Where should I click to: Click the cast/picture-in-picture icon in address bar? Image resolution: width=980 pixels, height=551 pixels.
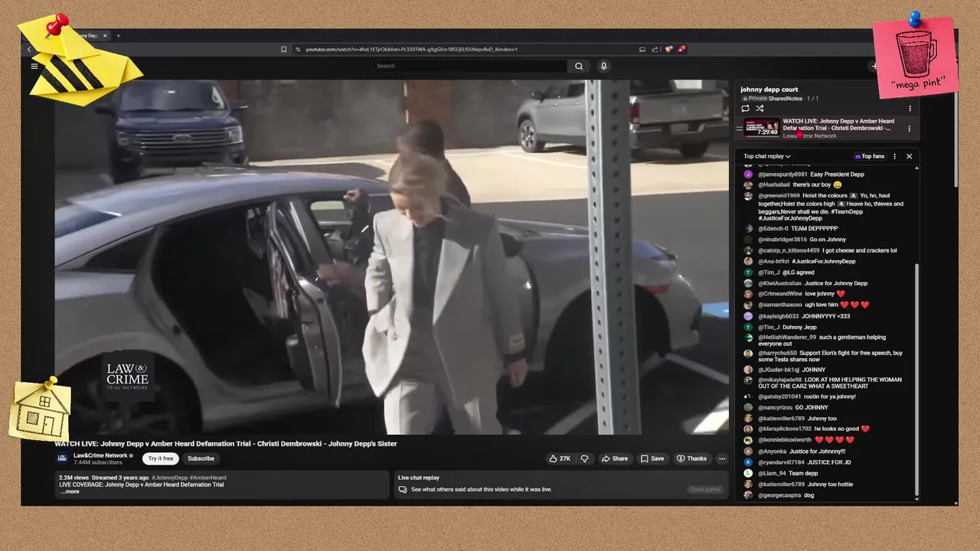point(642,49)
